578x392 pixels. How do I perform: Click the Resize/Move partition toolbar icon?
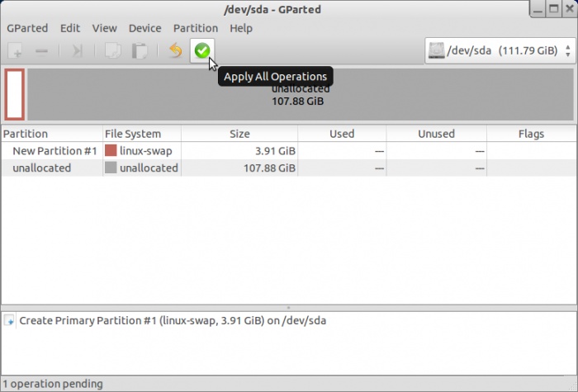click(77, 50)
